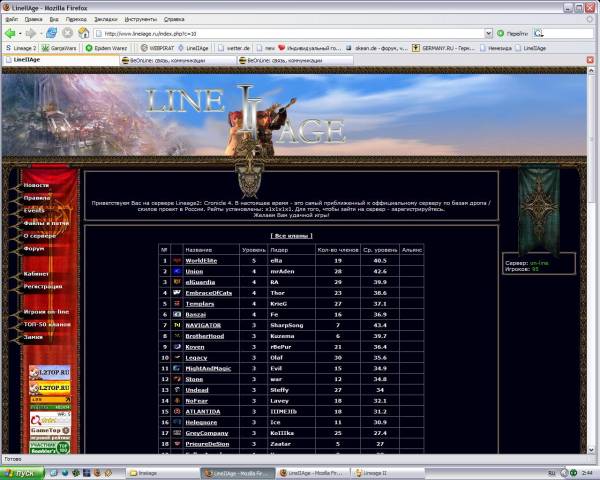600x480 pixels.
Task: Open the Вид menu
Action: 54,19
